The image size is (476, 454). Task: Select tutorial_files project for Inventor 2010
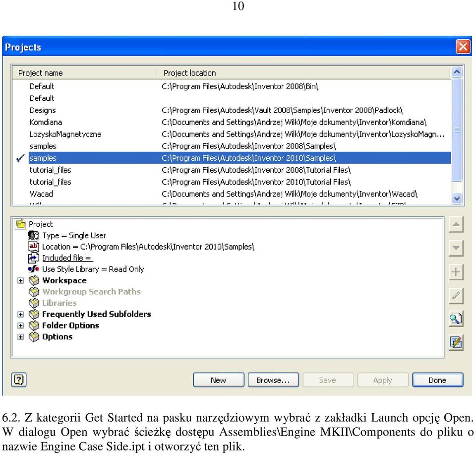pyautogui.click(x=232, y=182)
